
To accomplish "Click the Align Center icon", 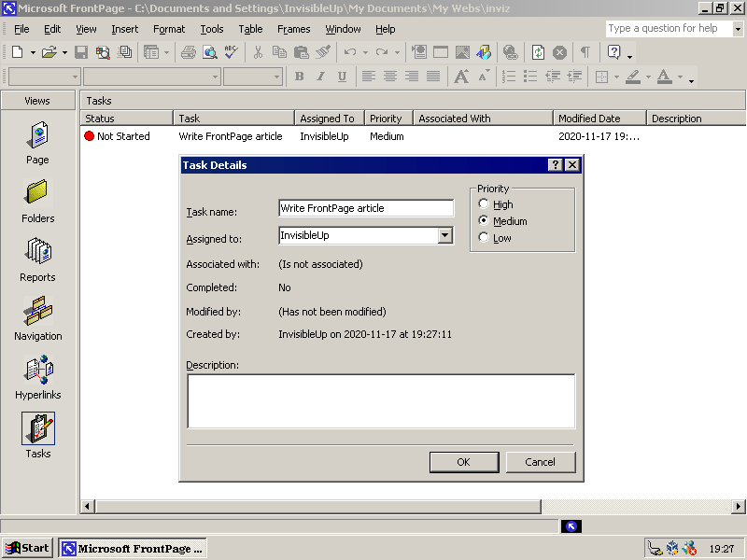I will tap(390, 77).
